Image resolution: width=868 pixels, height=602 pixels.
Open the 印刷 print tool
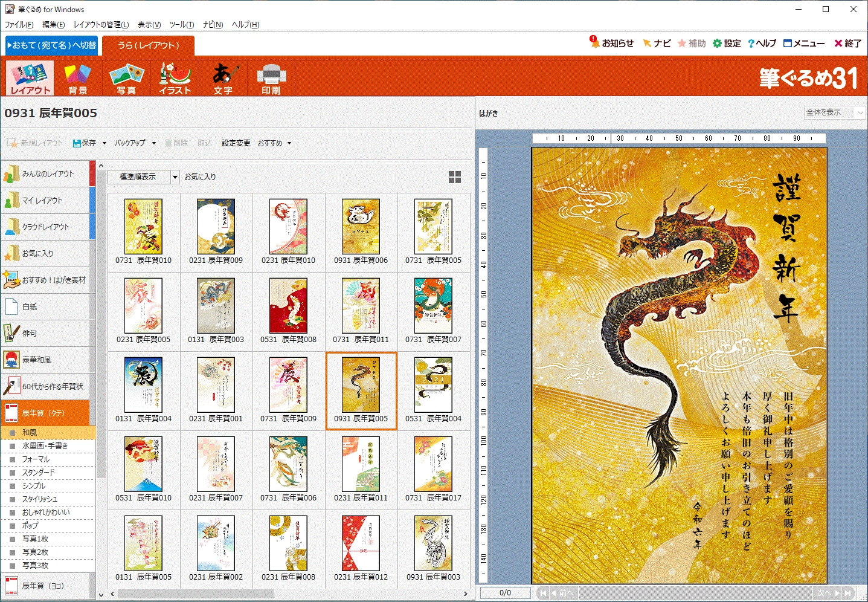271,78
